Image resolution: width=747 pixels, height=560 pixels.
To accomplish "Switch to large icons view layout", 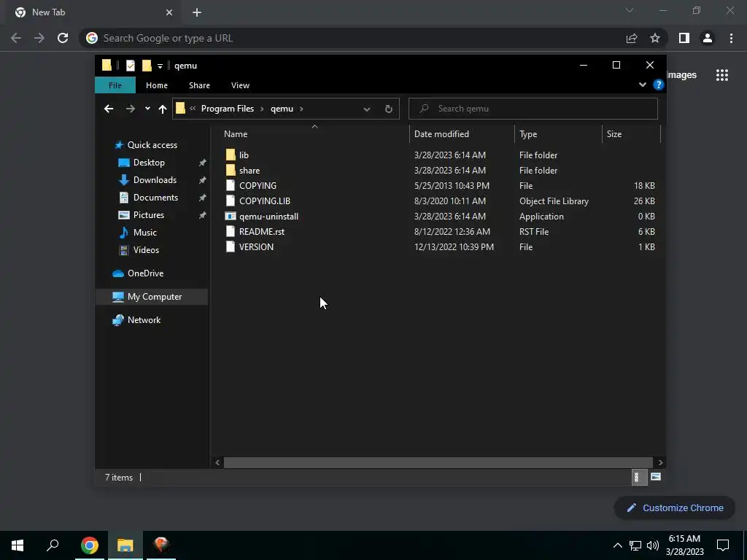I will [656, 477].
